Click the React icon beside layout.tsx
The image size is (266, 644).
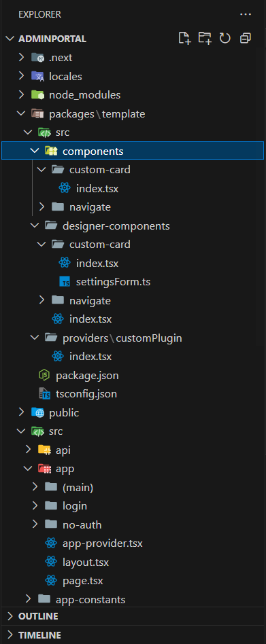click(x=50, y=562)
